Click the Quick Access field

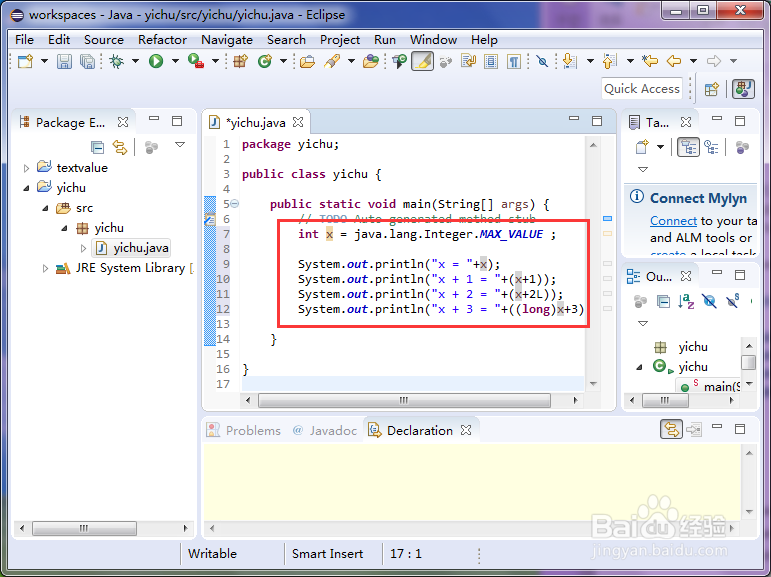(x=642, y=89)
